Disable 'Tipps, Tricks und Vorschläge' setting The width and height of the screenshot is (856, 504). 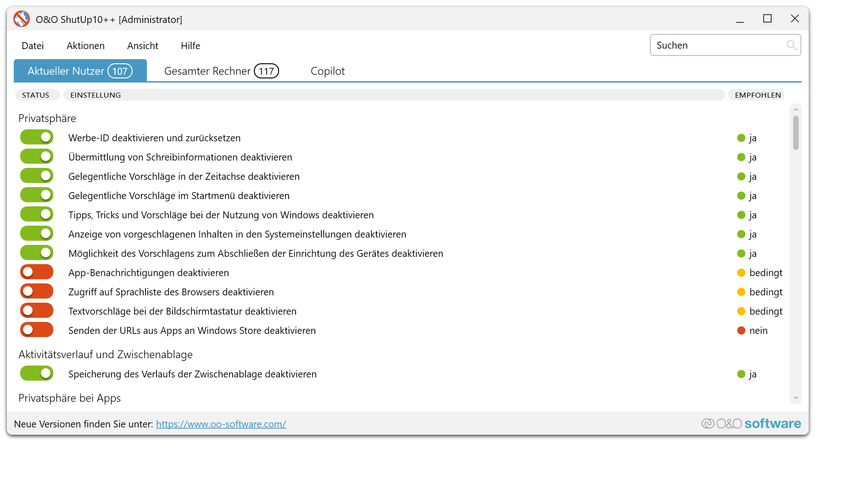coord(36,214)
